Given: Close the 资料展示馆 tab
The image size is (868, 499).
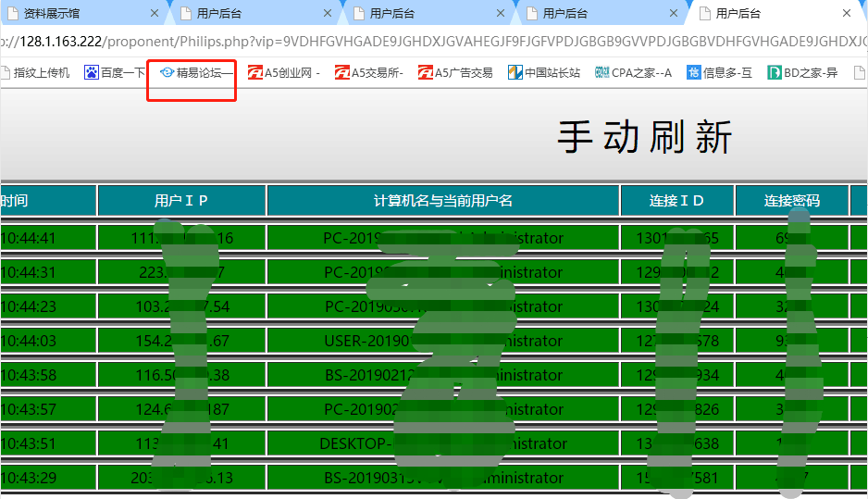Looking at the screenshot, I should [155, 13].
